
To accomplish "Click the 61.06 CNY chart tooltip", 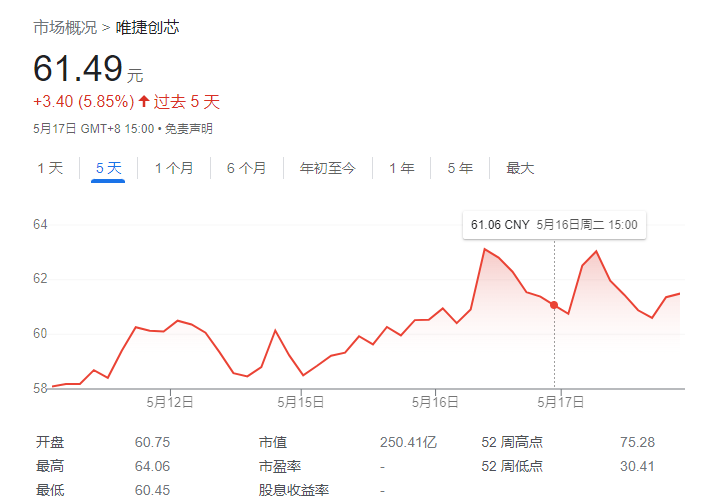I will point(554,225).
